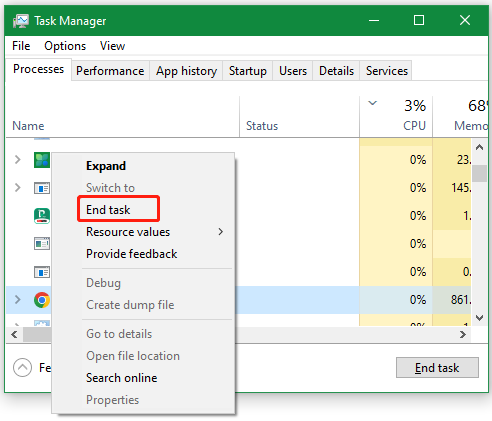492x421 pixels.
Task: Click the vertical scrollbar down arrow
Action: point(479,318)
